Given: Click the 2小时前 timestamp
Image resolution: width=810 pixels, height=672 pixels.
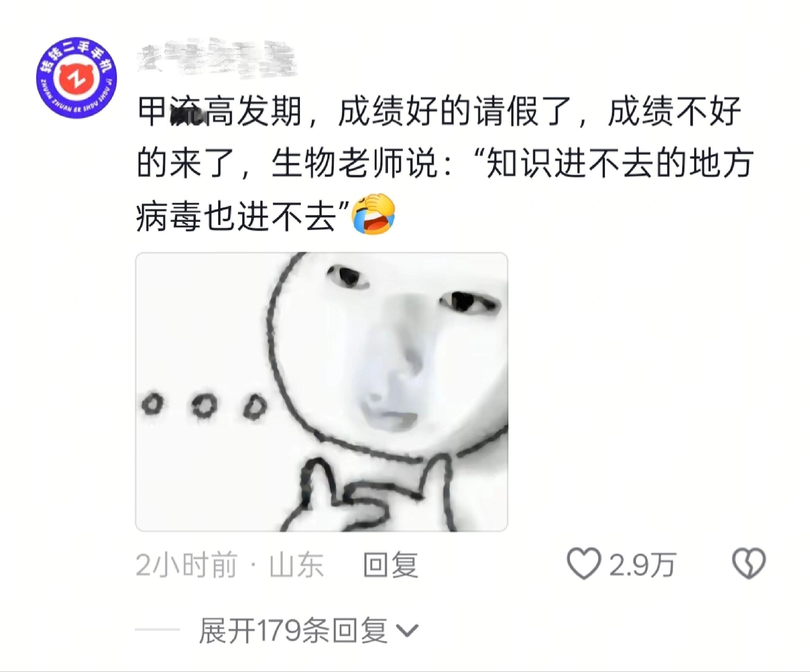Looking at the screenshot, I should tap(186, 565).
